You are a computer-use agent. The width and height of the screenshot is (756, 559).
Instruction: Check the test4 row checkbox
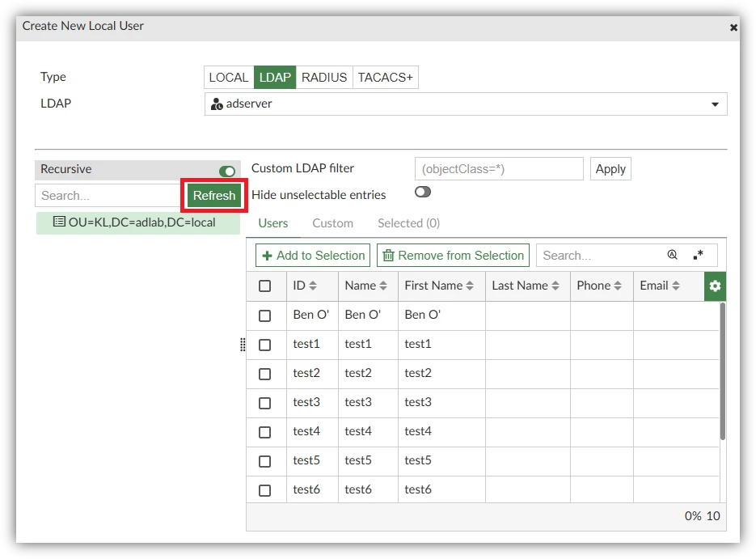tap(264, 432)
